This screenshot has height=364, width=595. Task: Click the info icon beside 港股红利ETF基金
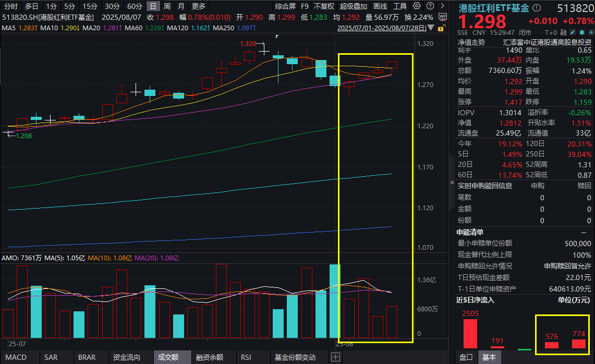click(537, 8)
